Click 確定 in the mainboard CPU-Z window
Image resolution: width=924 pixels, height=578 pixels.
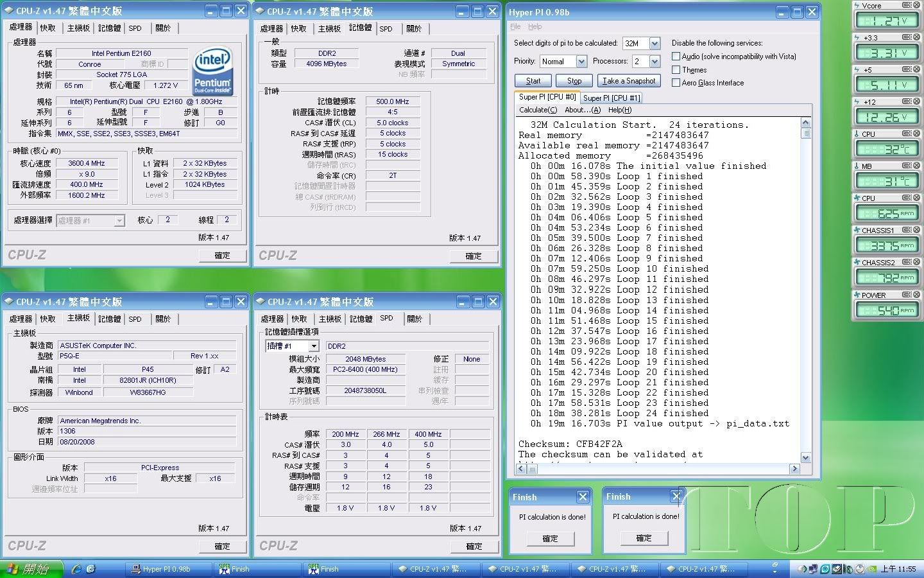(x=222, y=547)
